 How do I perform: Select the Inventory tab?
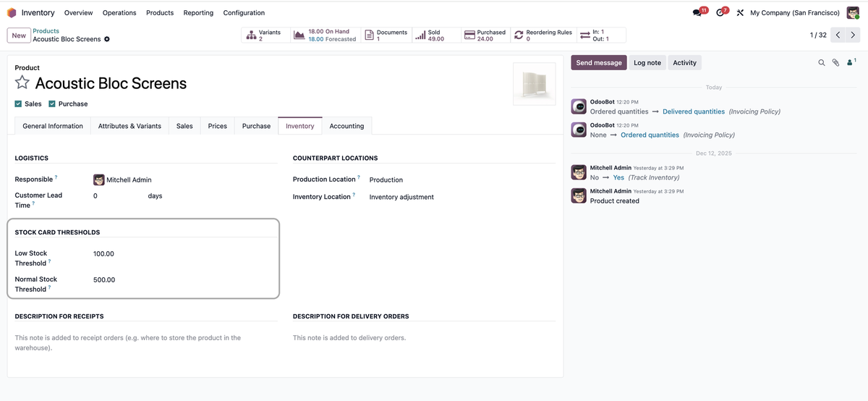click(299, 126)
